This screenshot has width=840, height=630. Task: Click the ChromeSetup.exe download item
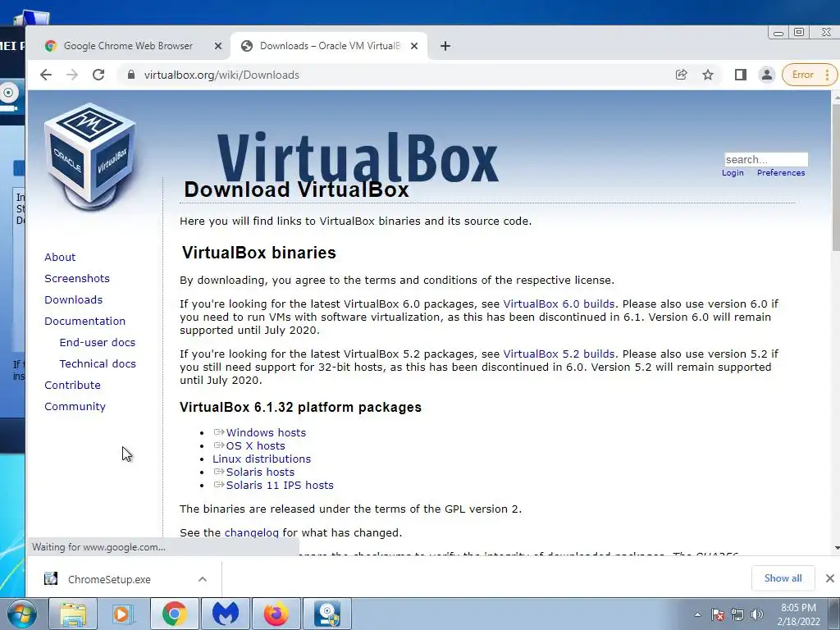110,579
